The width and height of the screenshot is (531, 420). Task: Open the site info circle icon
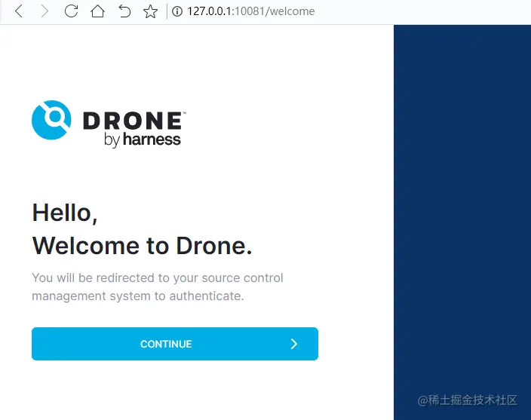click(177, 11)
